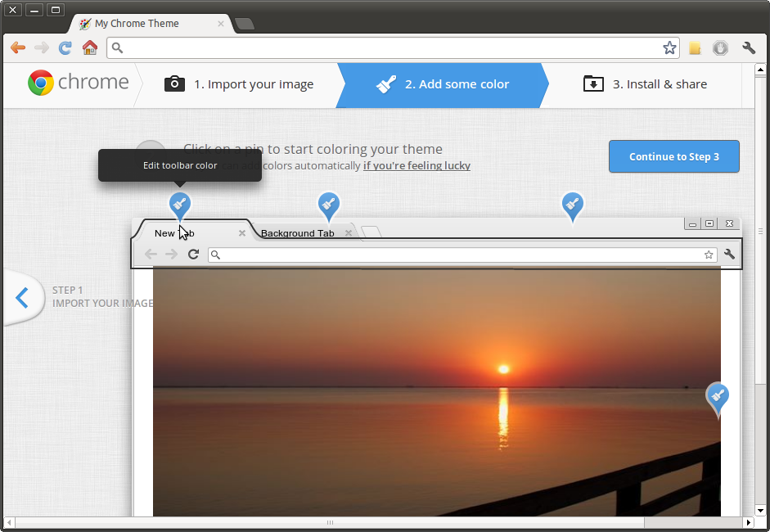Click the yellow folder extension icon
The image size is (770, 532).
pos(695,48)
